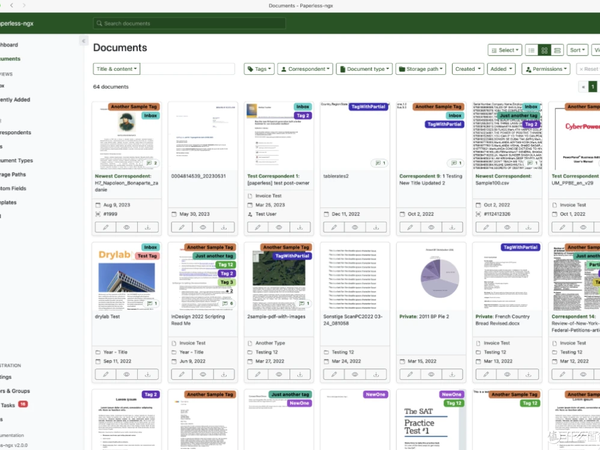600x450 pixels.
Task: Open the Title & content search dropdown
Action: coord(117,69)
